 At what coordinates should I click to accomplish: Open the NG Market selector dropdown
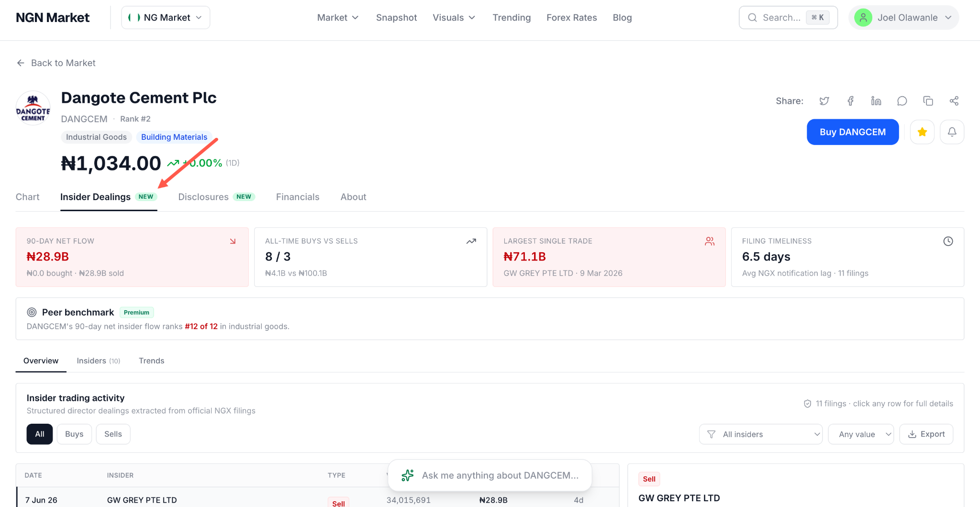click(x=166, y=18)
